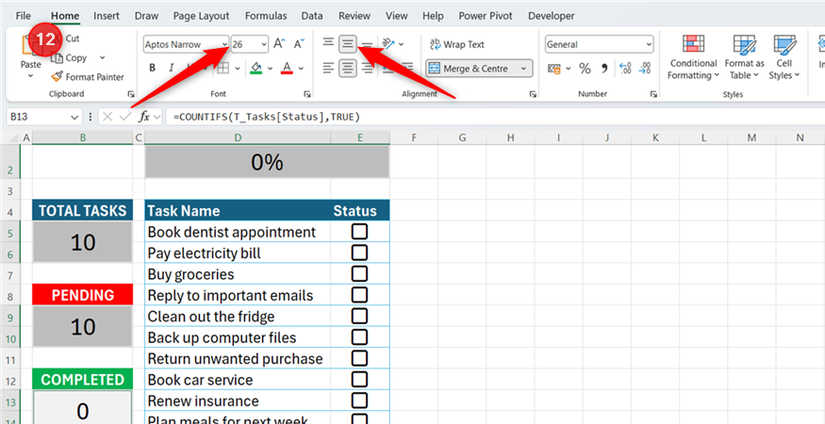Click the text Orientation icon

point(388,44)
